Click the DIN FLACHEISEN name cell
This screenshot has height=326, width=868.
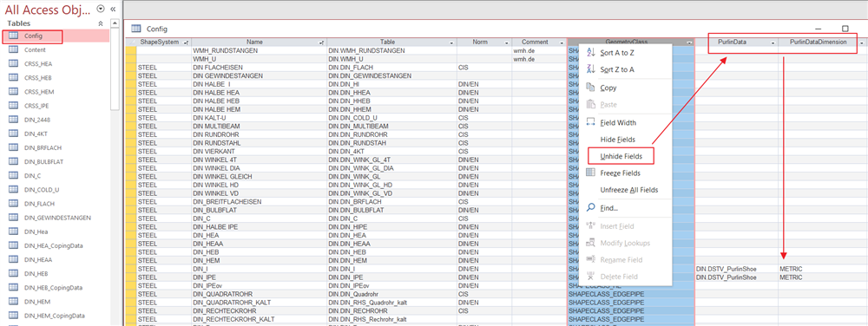click(259, 68)
